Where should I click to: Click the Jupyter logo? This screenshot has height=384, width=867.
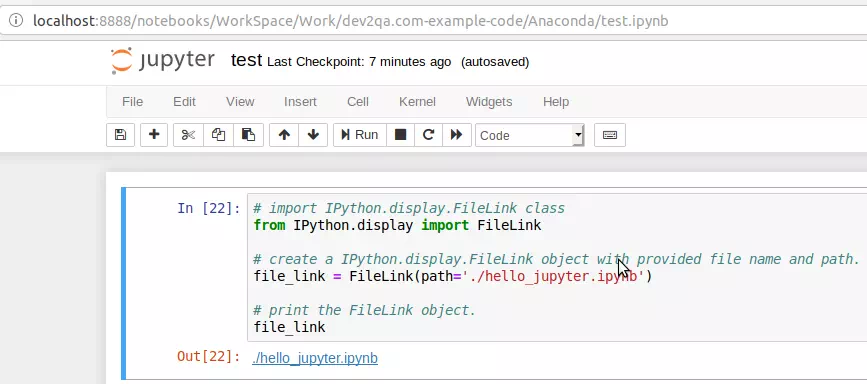point(163,60)
